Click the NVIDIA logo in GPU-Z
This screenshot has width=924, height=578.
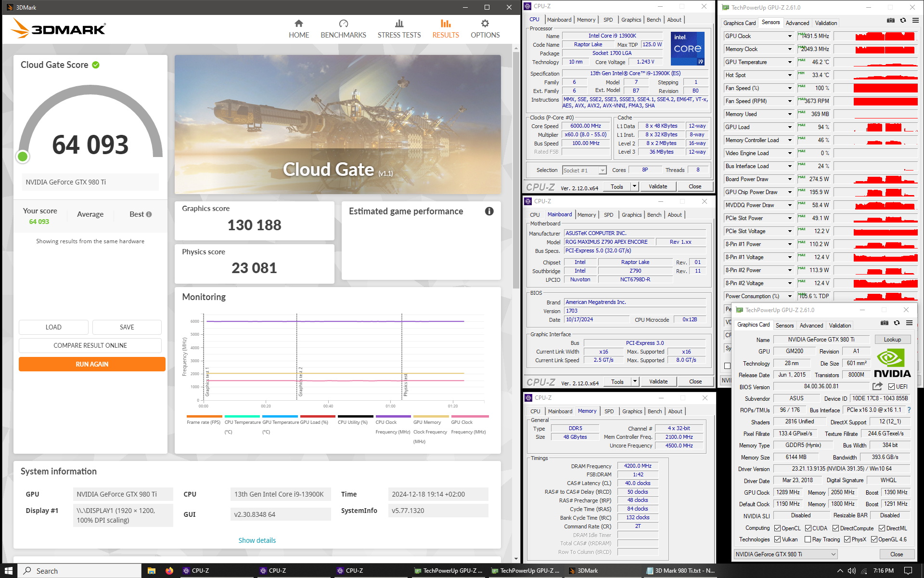coord(892,364)
